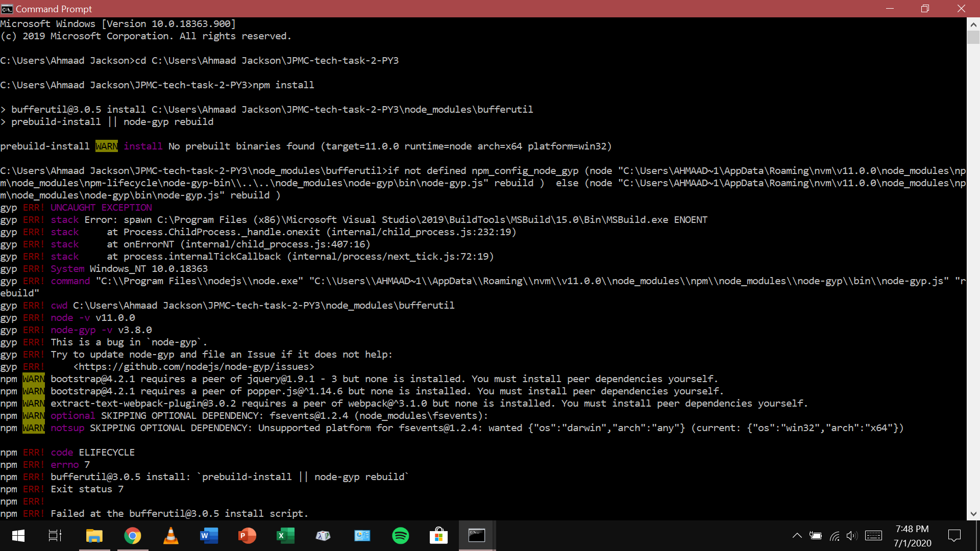Select the active Command Prompt taskbar icon
Image resolution: width=980 pixels, height=551 pixels.
pos(477,536)
